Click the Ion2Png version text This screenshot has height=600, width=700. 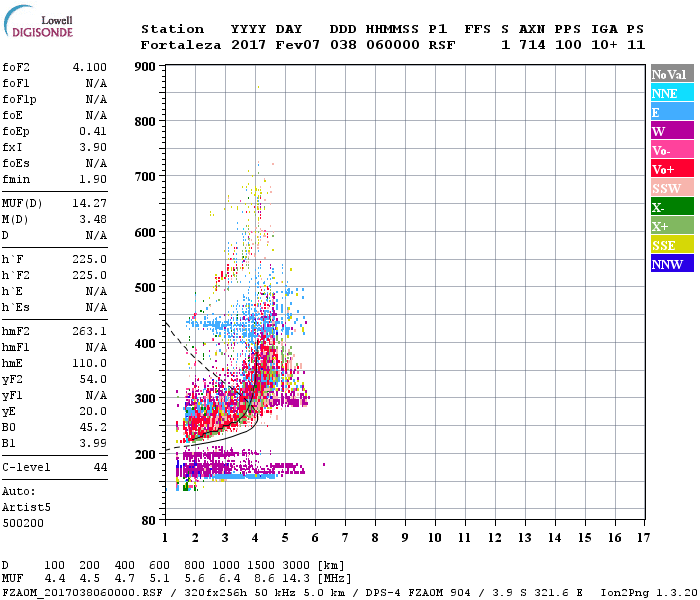tap(649, 593)
